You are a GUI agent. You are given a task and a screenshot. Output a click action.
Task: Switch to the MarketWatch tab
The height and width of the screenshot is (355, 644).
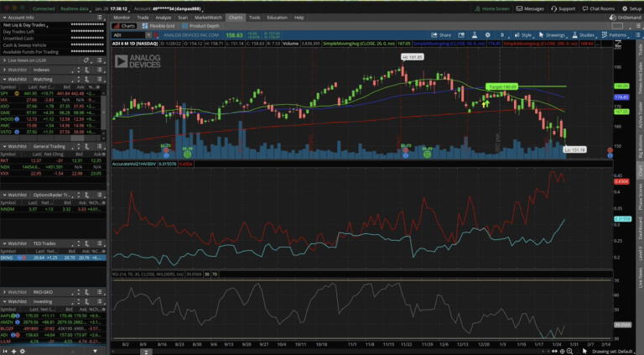coord(210,17)
